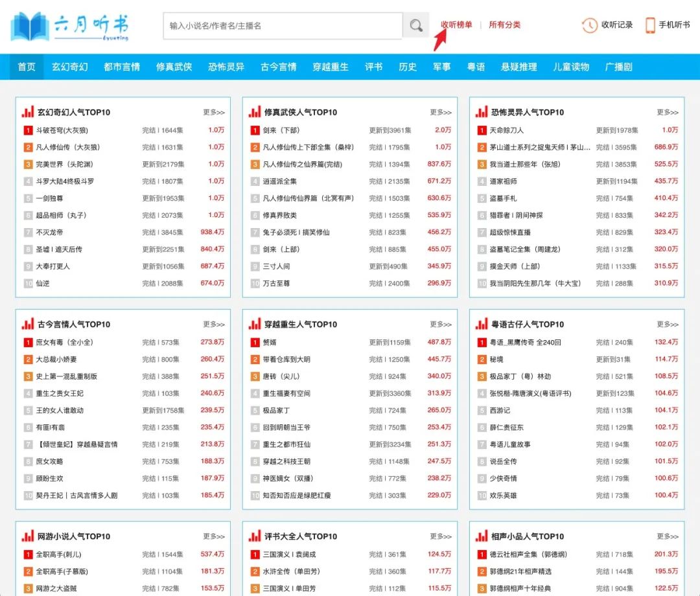Open the book 逍遥派全集

(x=280, y=181)
